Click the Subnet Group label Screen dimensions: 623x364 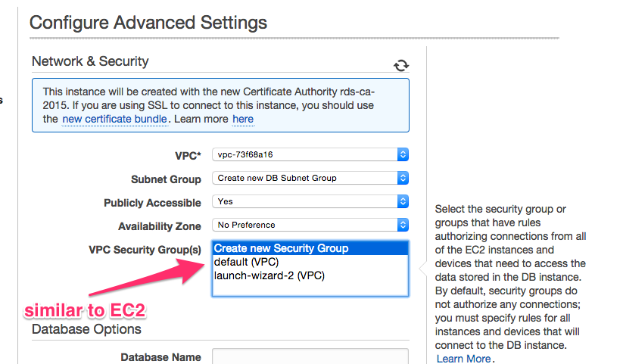(166, 179)
